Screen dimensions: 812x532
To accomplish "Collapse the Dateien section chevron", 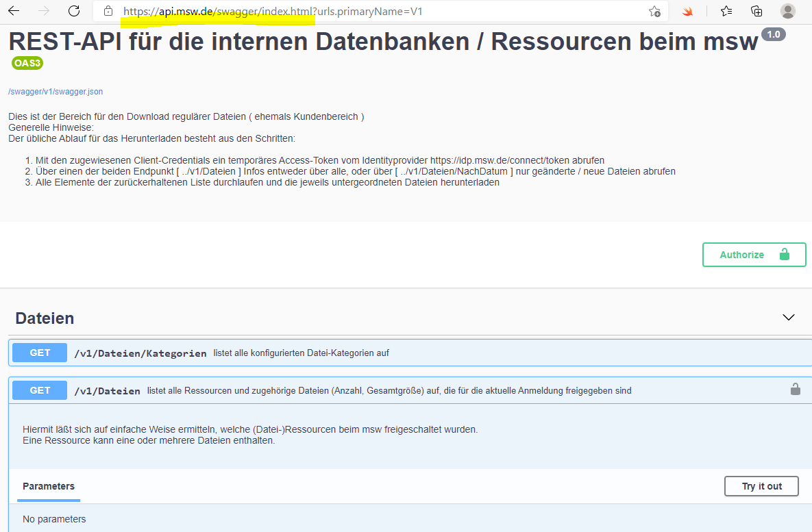I will 789,318.
